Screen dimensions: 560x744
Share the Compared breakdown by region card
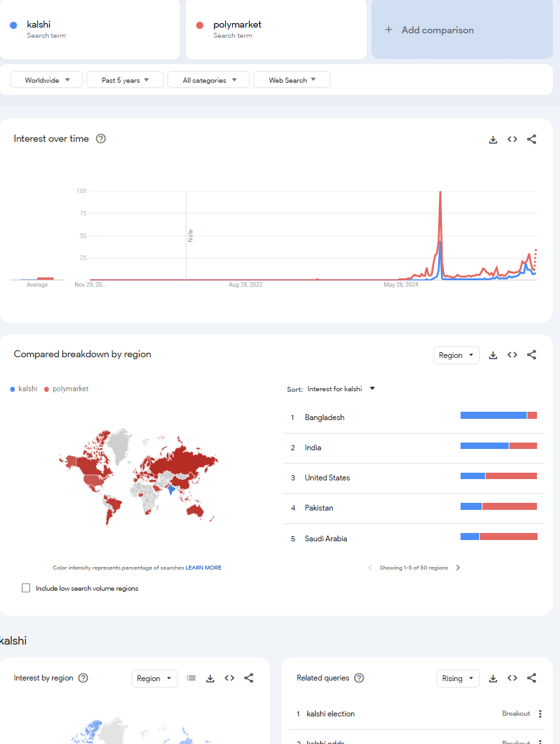coord(531,355)
